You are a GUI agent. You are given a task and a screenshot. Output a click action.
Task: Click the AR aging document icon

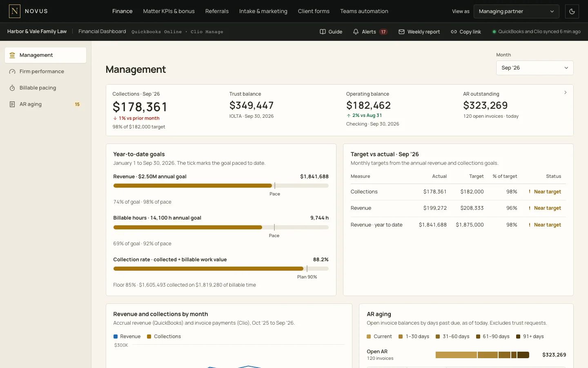click(x=12, y=104)
